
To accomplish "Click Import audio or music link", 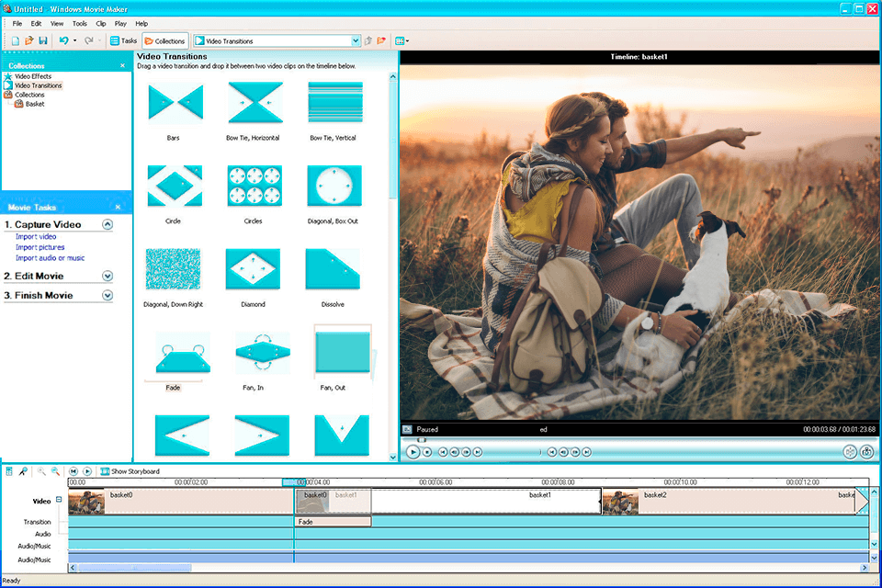I will click(50, 258).
